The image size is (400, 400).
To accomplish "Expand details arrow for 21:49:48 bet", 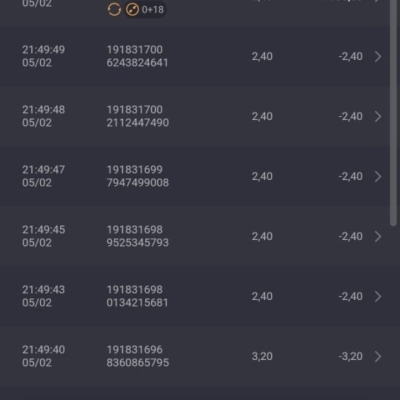I will tap(378, 116).
